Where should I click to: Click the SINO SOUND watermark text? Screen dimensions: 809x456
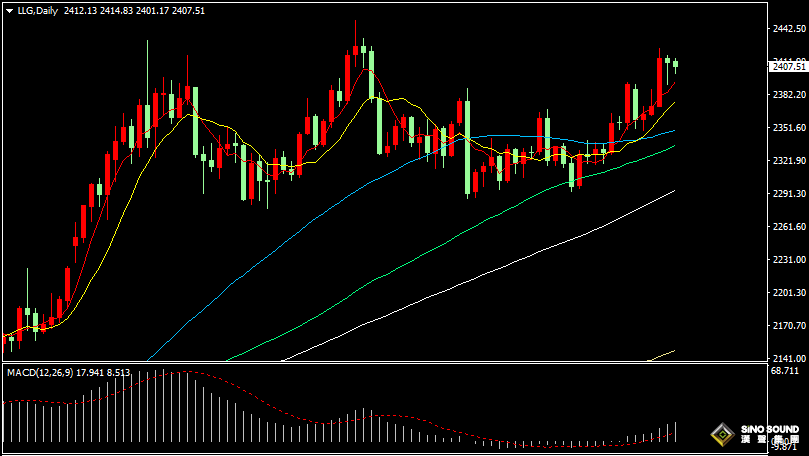click(769, 430)
